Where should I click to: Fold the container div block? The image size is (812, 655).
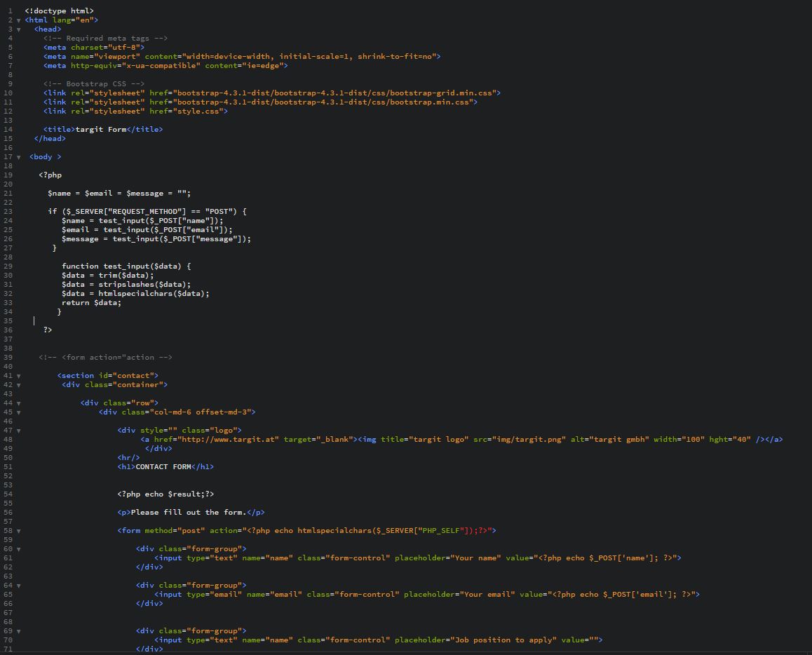19,384
